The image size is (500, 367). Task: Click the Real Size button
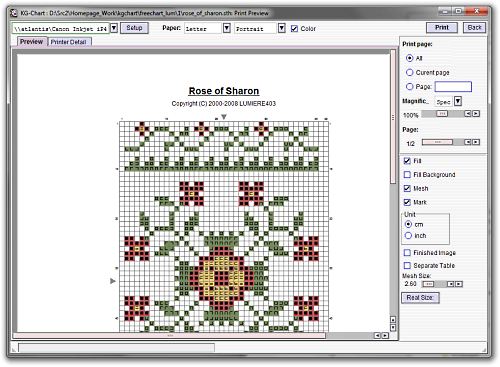[420, 298]
